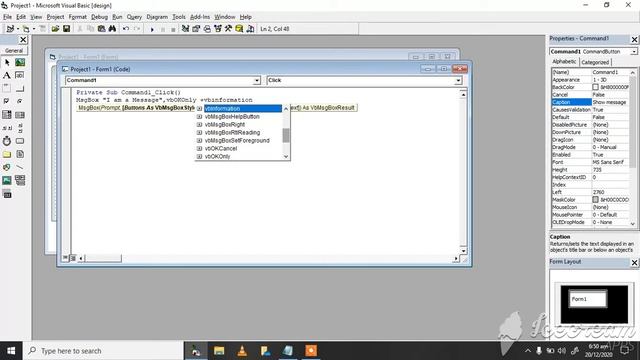Image resolution: width=640 pixels, height=360 pixels.
Task: Expand the Add Project dropdown arrow
Action: pyautogui.click(x=18, y=29)
